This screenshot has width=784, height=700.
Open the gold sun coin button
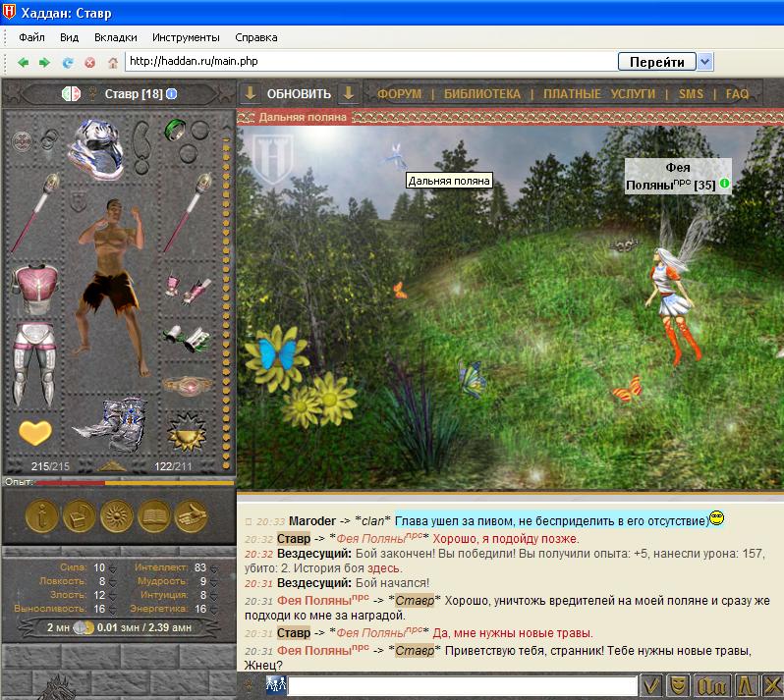pyautogui.click(x=117, y=516)
